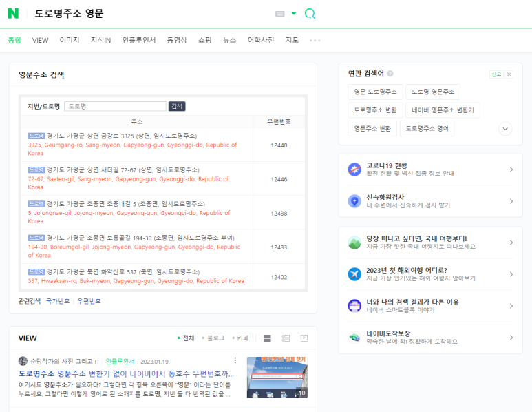532x412 pixels.
Task: Expand the search autocomplete dropdown arrow
Action: pyautogui.click(x=294, y=14)
